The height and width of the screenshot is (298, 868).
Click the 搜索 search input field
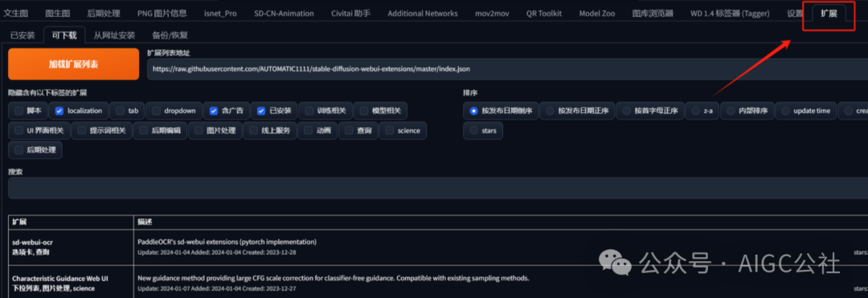[x=438, y=188]
